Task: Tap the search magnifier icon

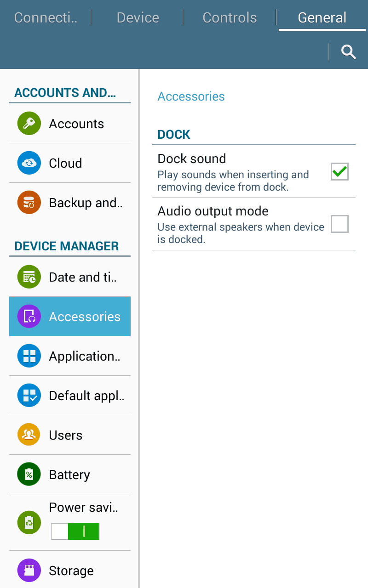Action: coord(349,52)
